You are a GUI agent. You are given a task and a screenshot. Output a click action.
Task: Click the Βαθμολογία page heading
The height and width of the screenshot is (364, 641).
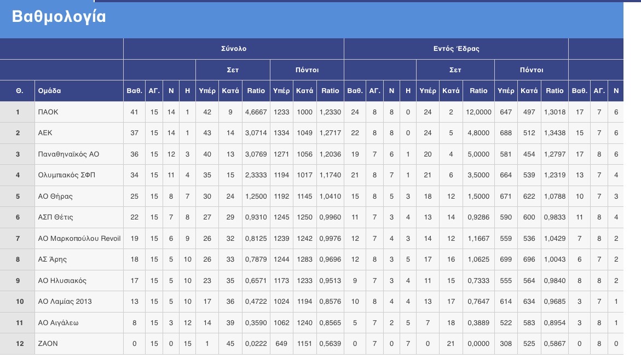[x=59, y=17]
